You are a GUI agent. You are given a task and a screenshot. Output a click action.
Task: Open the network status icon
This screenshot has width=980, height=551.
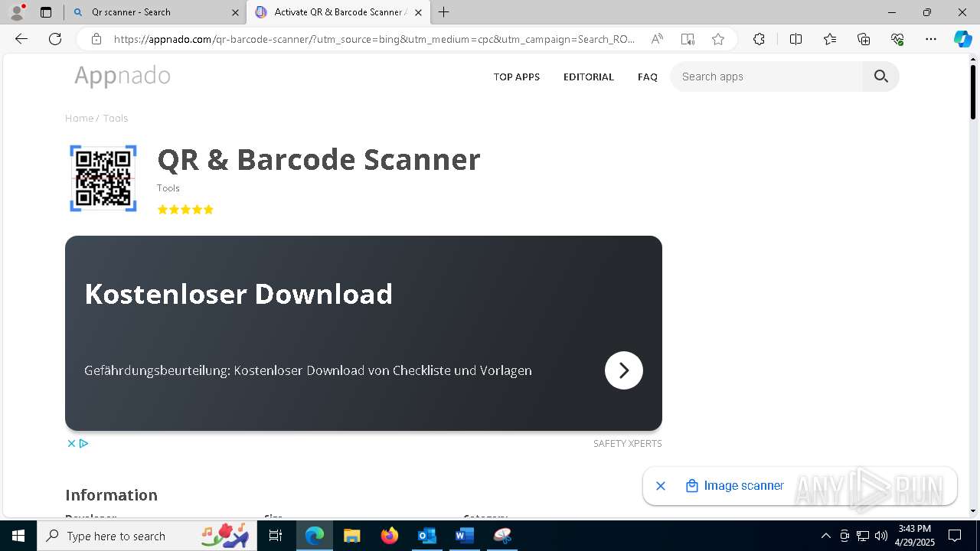point(863,536)
